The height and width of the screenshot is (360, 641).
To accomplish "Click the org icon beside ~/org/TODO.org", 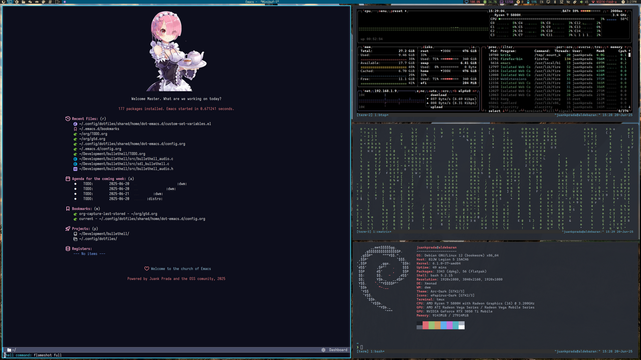I will tap(75, 134).
